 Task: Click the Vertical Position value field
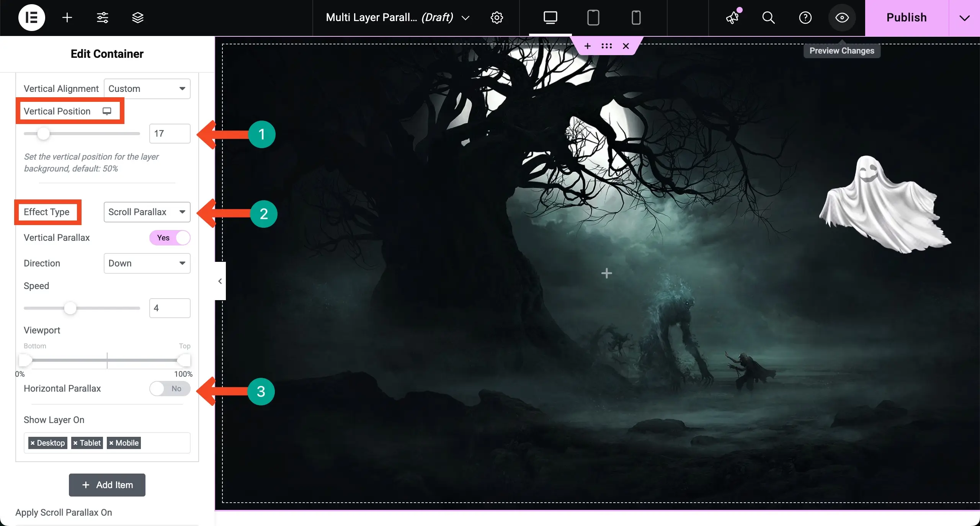tap(170, 134)
